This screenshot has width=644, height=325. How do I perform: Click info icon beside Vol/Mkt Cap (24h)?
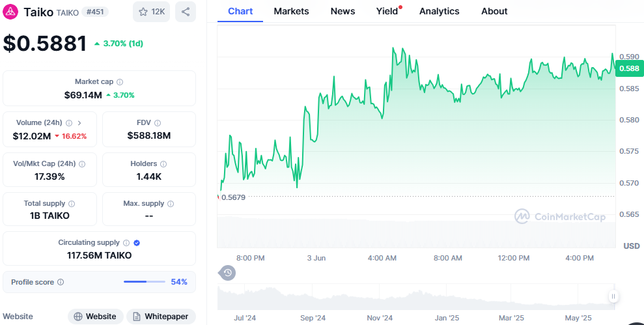coord(82,164)
